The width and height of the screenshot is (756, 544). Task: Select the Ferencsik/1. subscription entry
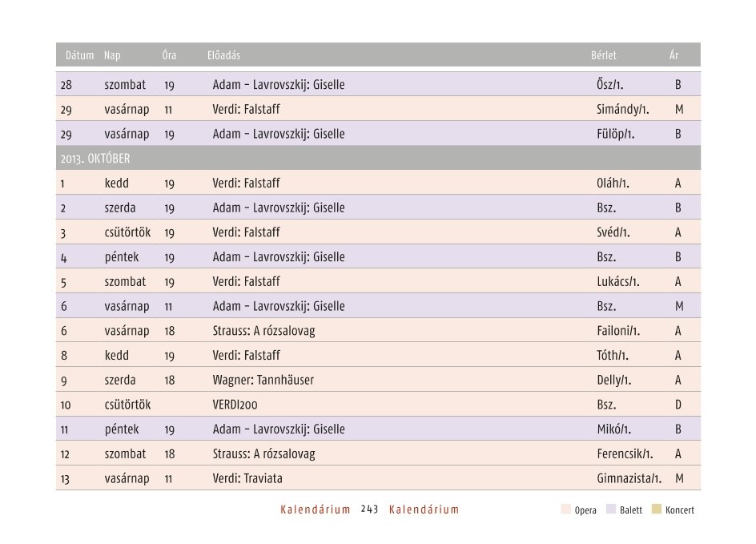pyautogui.click(x=625, y=453)
